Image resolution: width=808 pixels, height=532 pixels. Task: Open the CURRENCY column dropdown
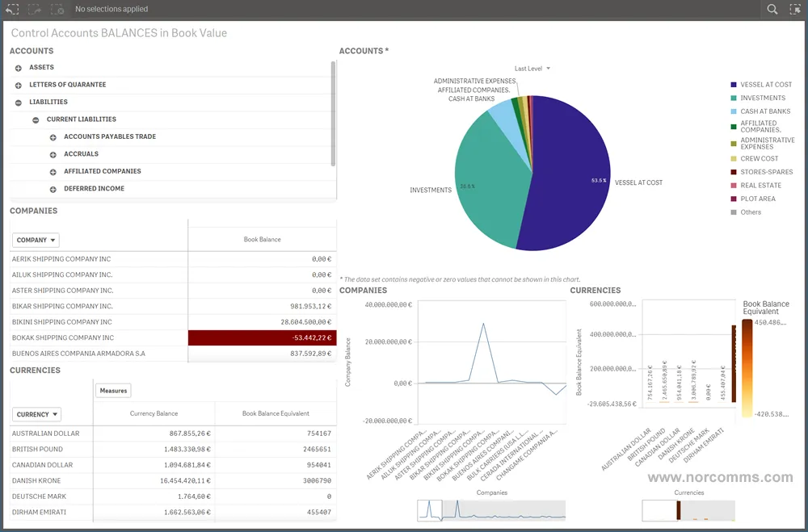[36, 413]
